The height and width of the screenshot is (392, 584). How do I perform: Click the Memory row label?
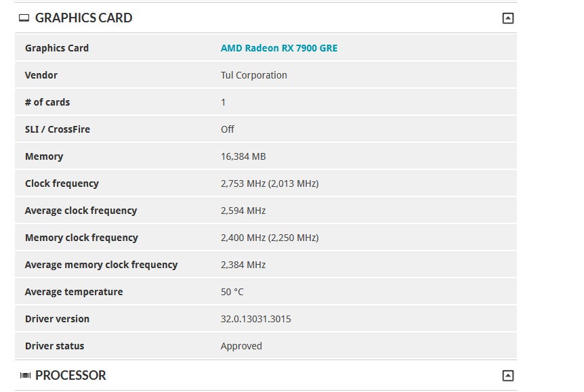44,156
